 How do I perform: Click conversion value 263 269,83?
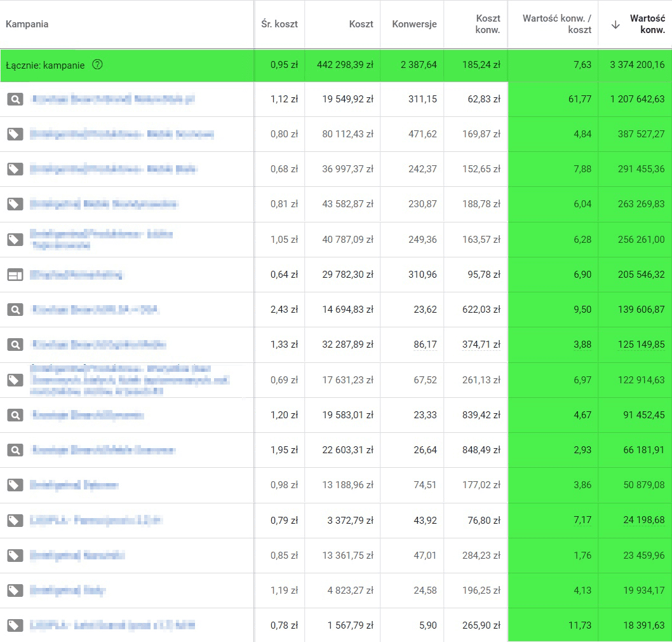(x=641, y=204)
